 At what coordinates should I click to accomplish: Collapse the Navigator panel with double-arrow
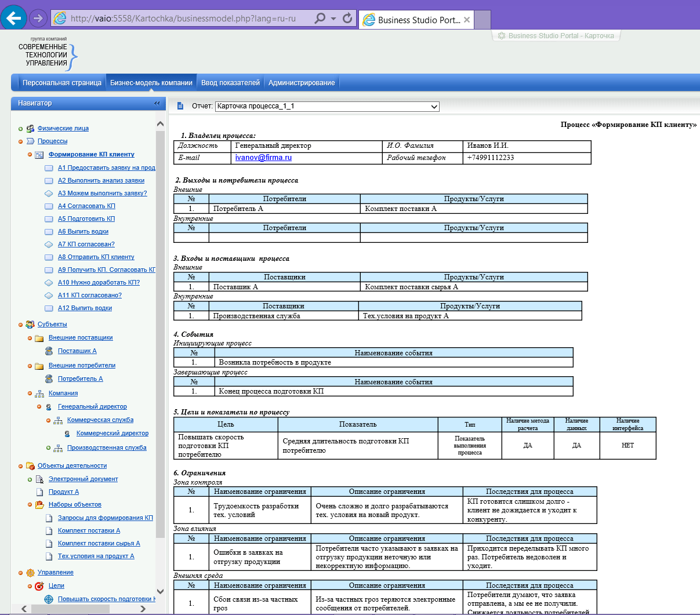coord(157,103)
